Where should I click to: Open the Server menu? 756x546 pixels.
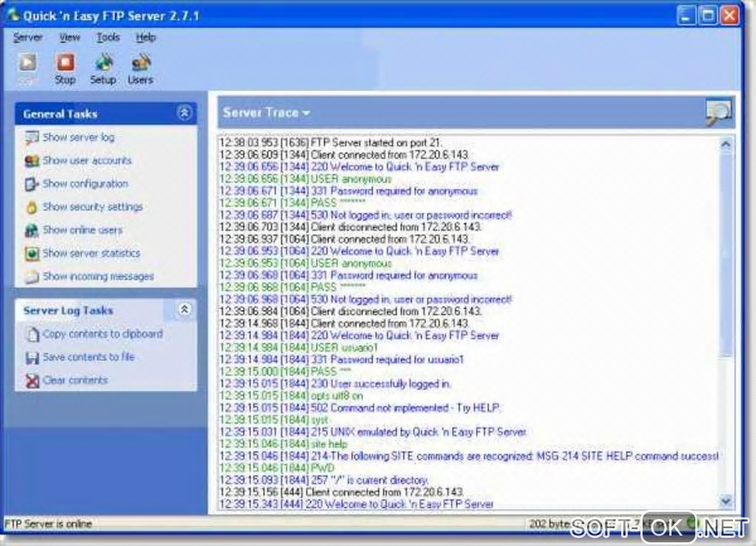pyautogui.click(x=27, y=37)
